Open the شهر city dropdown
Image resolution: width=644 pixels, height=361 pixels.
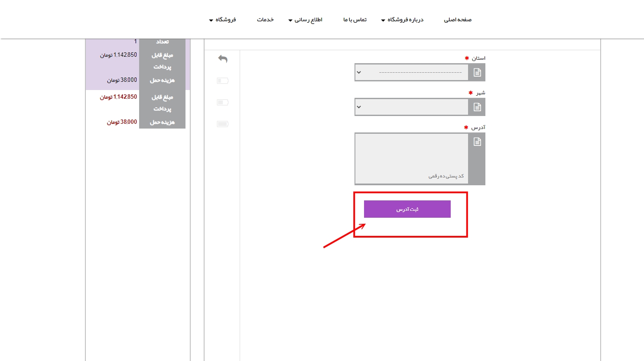[411, 107]
